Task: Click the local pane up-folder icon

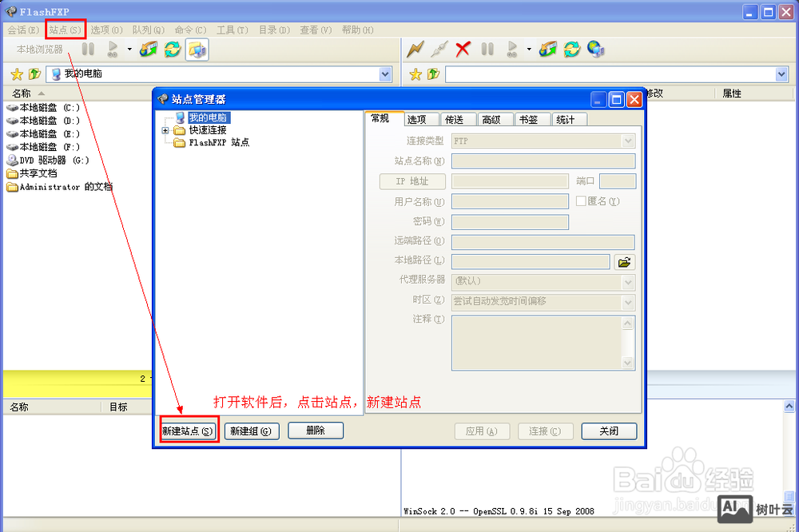Action: 34,74
